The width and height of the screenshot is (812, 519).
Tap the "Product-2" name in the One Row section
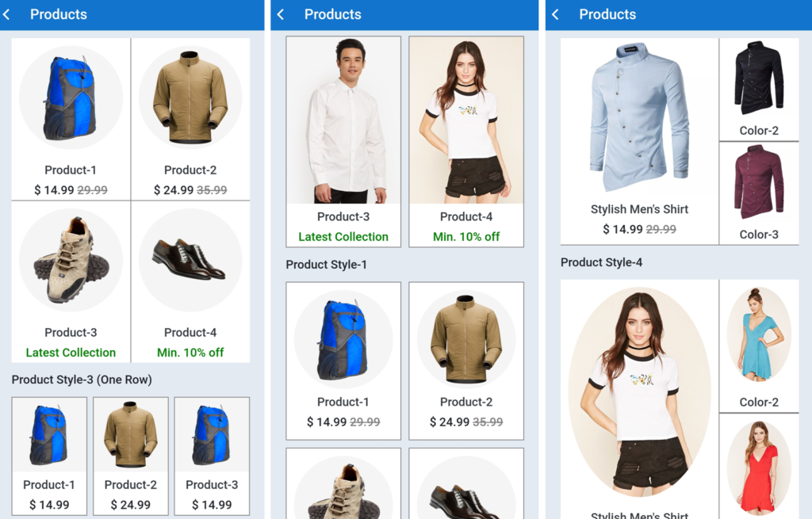(x=131, y=485)
